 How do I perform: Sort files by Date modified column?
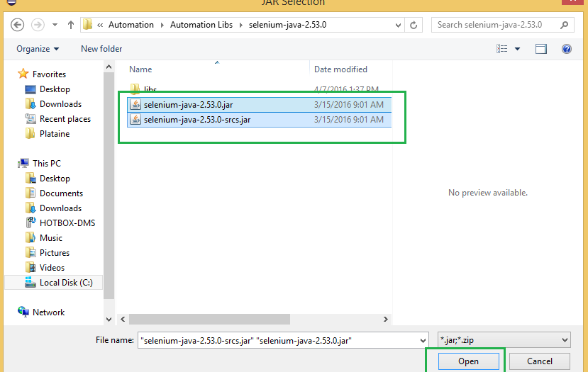pyautogui.click(x=340, y=69)
